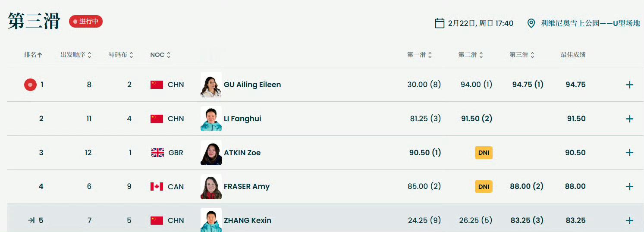
Task: Click the calendar icon beside the date
Action: (440, 23)
